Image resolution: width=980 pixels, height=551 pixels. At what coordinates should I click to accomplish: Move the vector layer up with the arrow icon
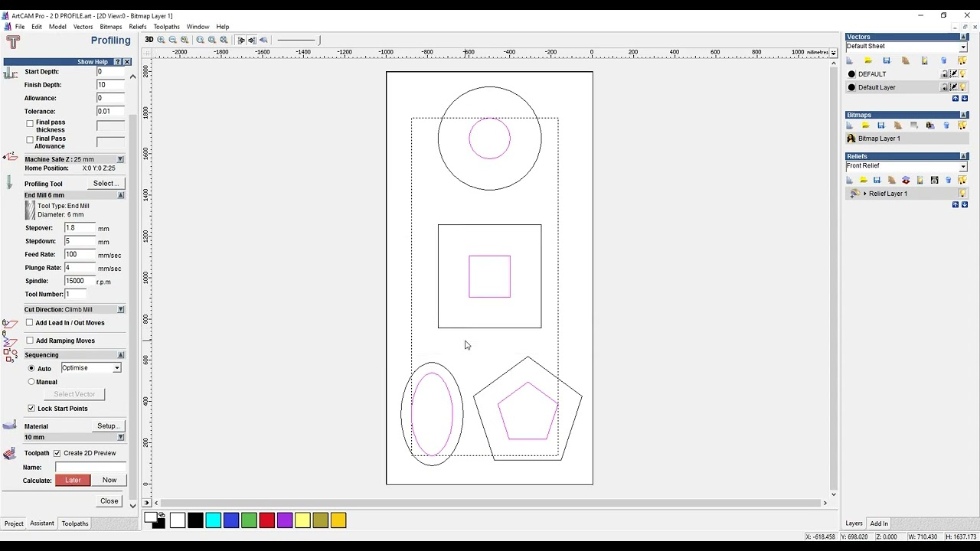(955, 99)
